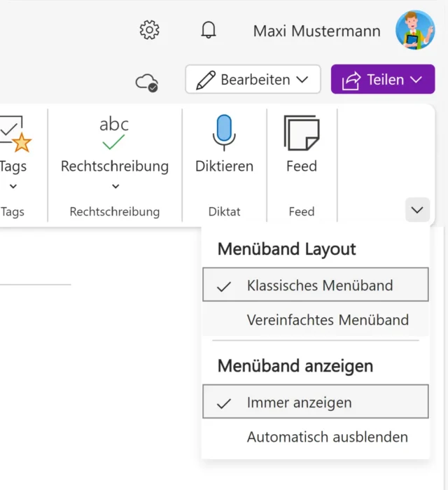Click the Tags checkbox-star icon

(x=15, y=134)
